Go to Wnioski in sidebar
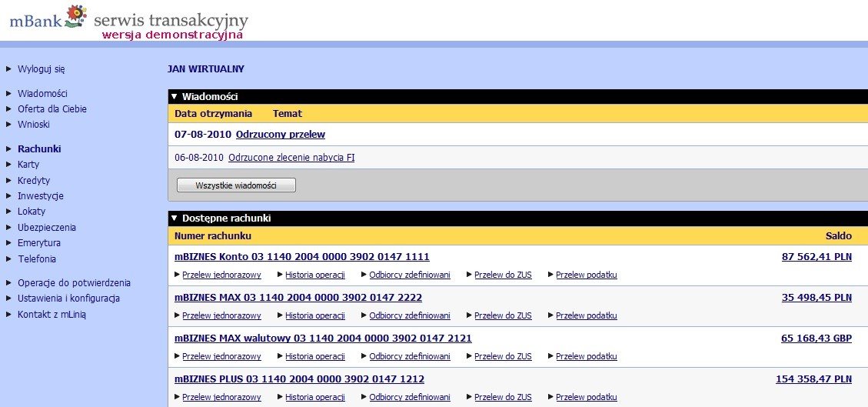 pos(34,125)
